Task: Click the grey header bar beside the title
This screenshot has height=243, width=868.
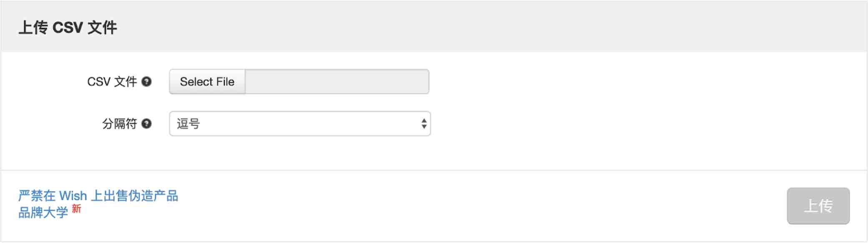Action: click(459, 27)
